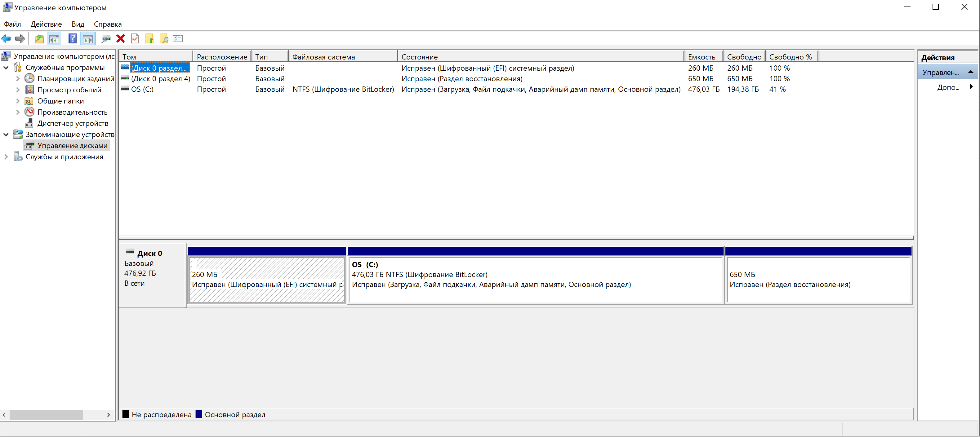Viewport: 980px width, 437px height.
Task: Collapse the Запоминающие устройства tree node
Action: click(6, 135)
